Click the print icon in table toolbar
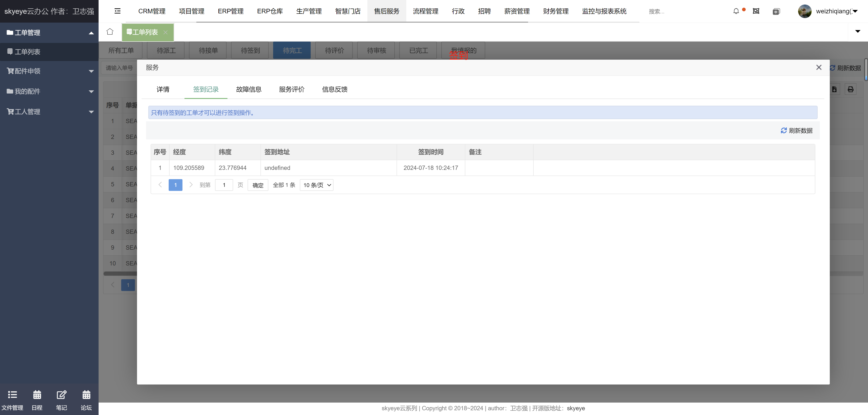 (x=851, y=89)
